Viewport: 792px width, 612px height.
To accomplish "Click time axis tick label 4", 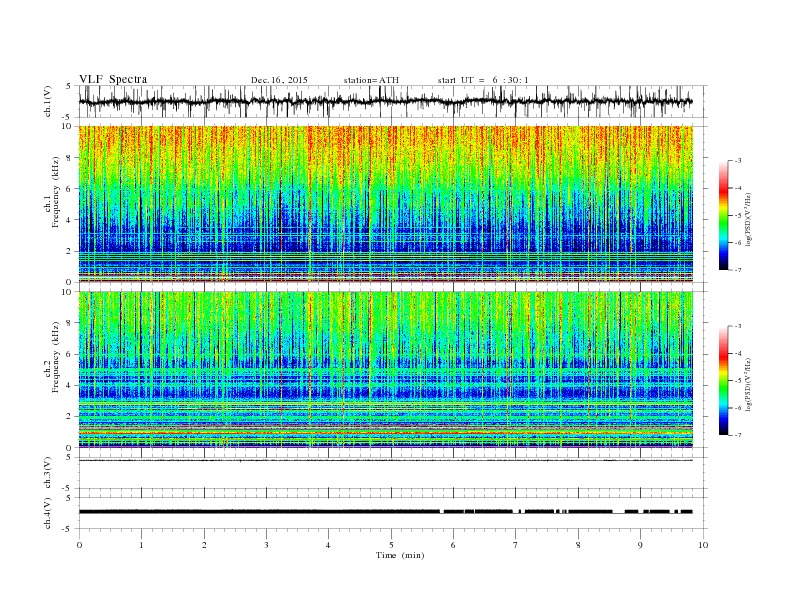I will pyautogui.click(x=328, y=545).
